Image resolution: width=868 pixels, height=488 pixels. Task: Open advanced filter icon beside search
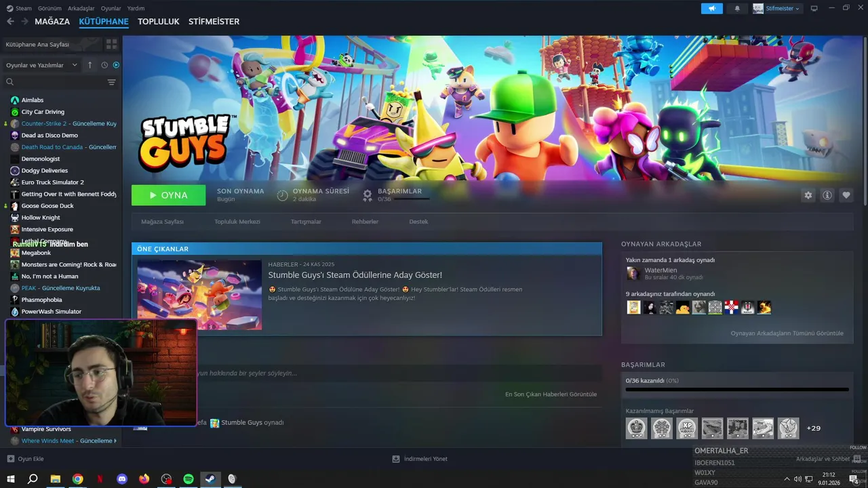[112, 82]
